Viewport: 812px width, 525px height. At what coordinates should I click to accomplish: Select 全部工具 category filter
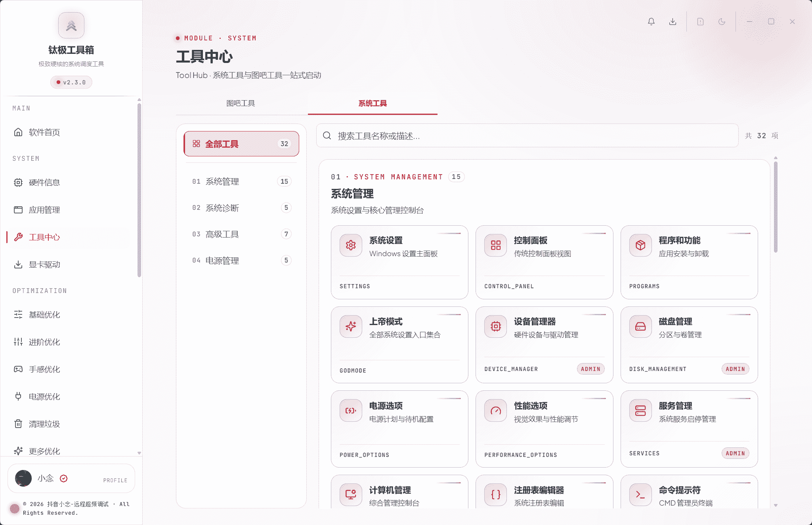(241, 144)
